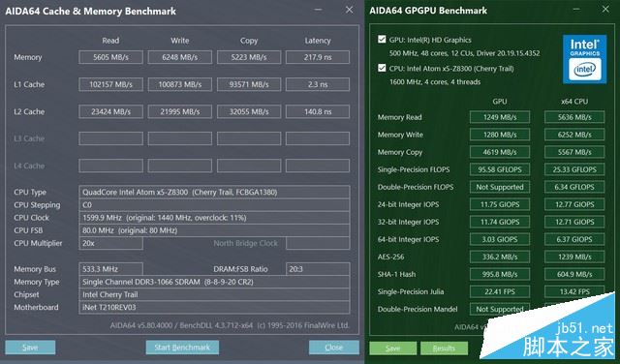
Task: Close GPGPU Benchmark via title bar X
Action: click(x=605, y=9)
